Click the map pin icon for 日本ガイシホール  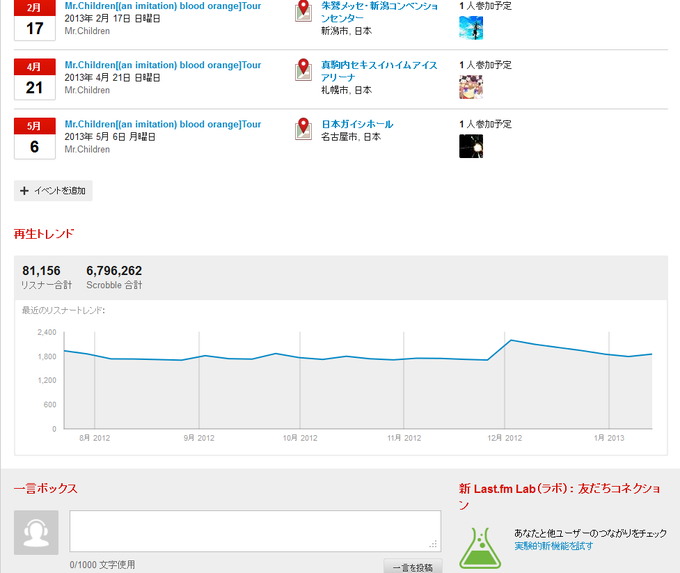click(303, 129)
